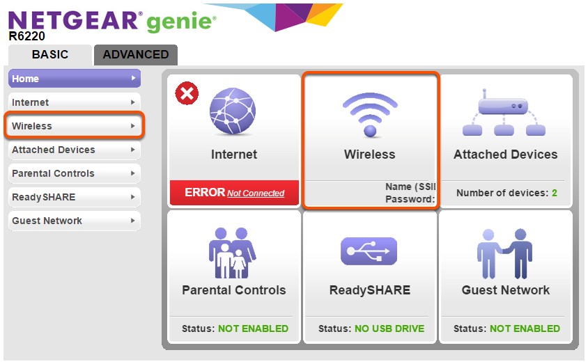This screenshot has width=588, height=364.
Task: Switch to the BASIC tab
Action: tap(50, 55)
